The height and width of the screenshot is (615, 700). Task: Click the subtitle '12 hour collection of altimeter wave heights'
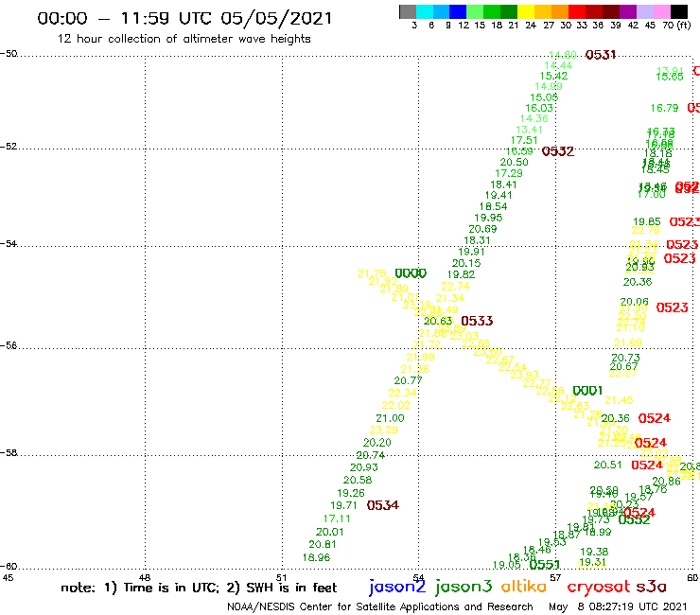184,39
